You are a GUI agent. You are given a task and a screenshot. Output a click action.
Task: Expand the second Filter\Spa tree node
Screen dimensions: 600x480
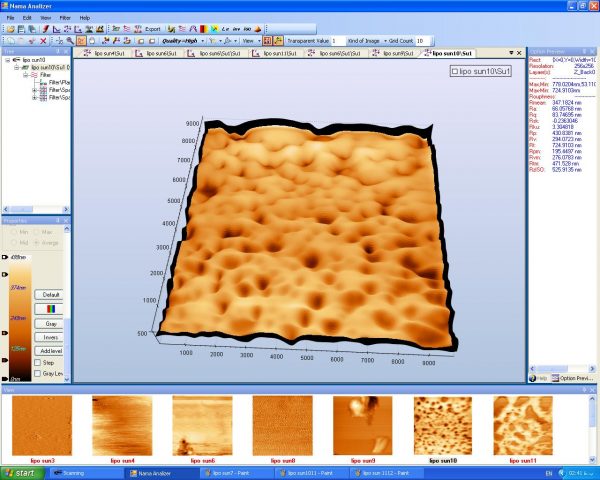[35, 98]
